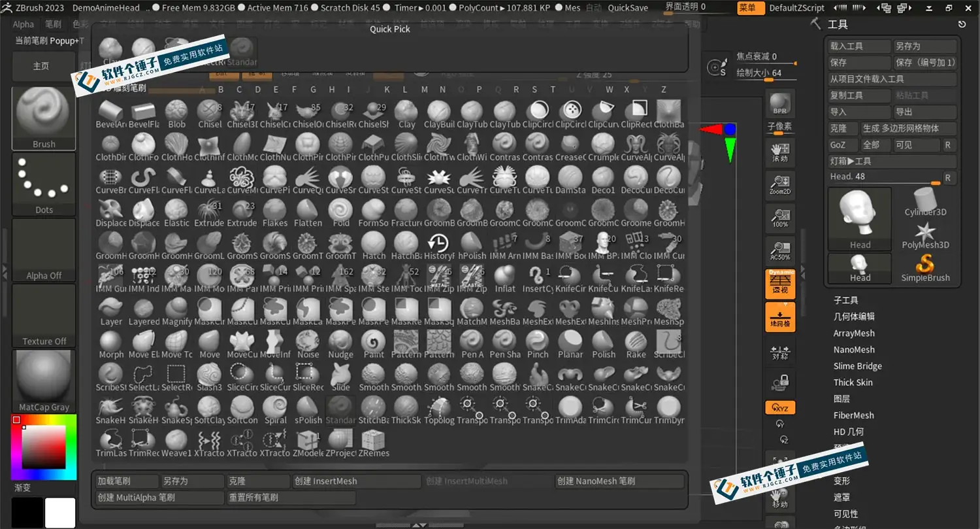Image resolution: width=980 pixels, height=529 pixels.
Task: Select the Magnify brush
Action: [176, 312]
